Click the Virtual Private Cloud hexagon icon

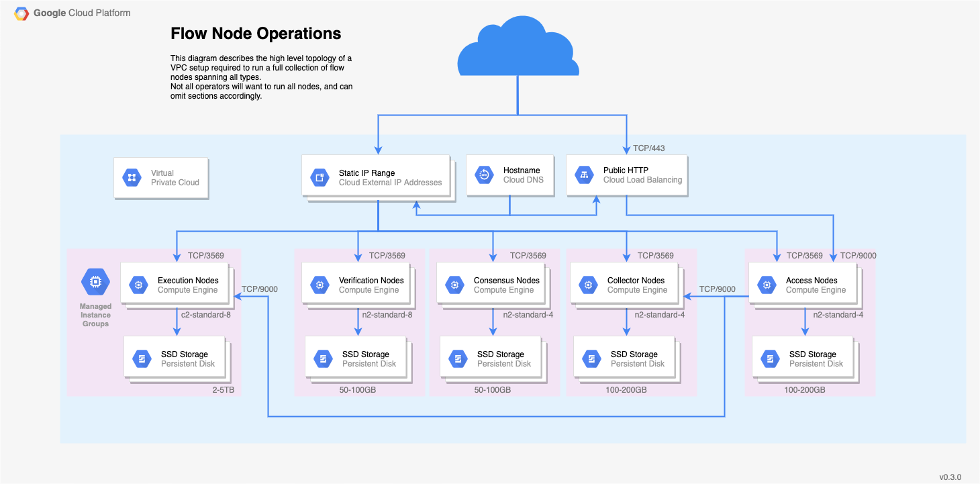132,178
